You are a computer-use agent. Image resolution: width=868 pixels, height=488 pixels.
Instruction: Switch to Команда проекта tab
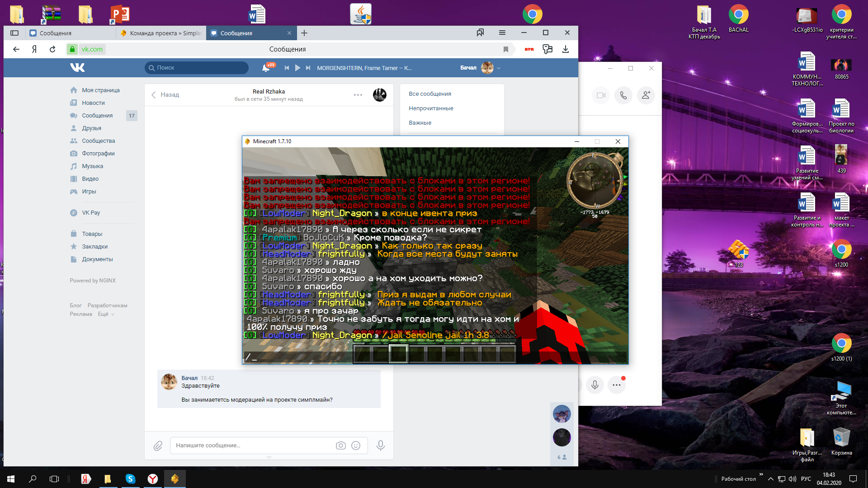click(161, 33)
